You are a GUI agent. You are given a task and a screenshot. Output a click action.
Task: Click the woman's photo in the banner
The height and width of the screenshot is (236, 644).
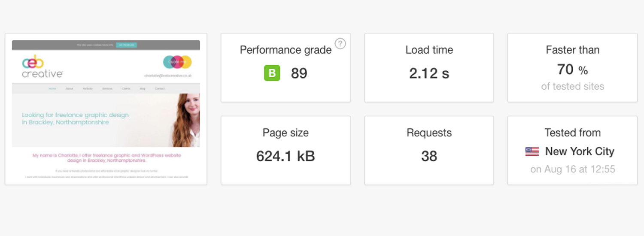[186, 120]
